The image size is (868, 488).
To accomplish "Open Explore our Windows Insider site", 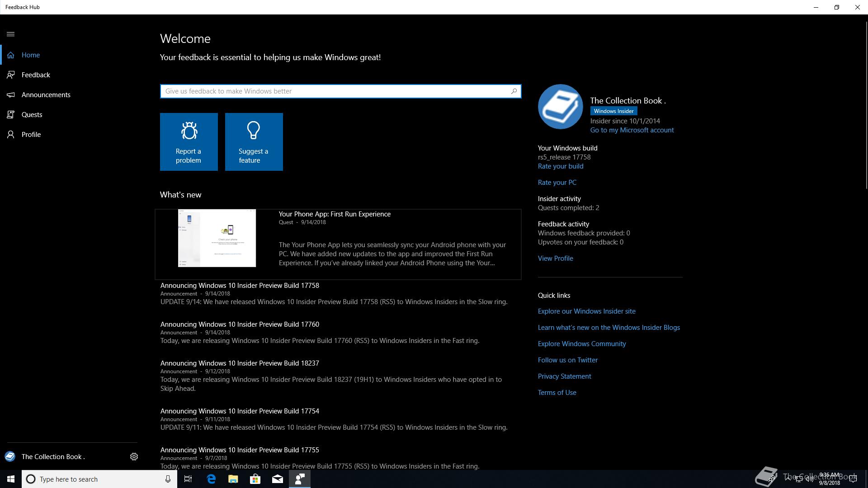I will [587, 311].
